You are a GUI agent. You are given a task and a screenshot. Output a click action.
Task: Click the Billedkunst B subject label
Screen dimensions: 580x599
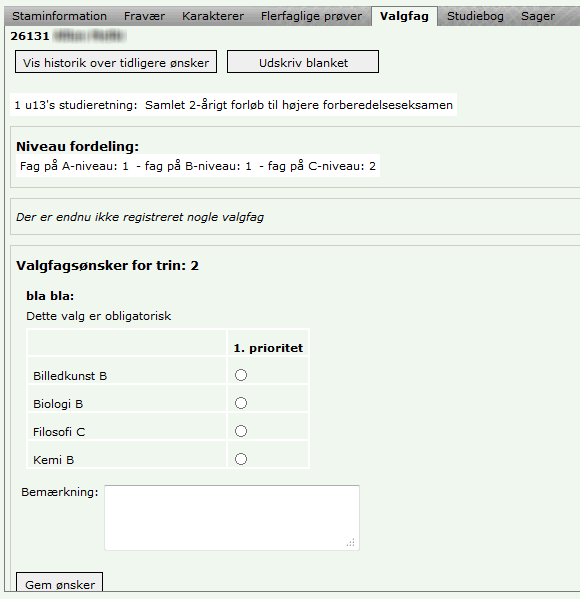[70, 376]
